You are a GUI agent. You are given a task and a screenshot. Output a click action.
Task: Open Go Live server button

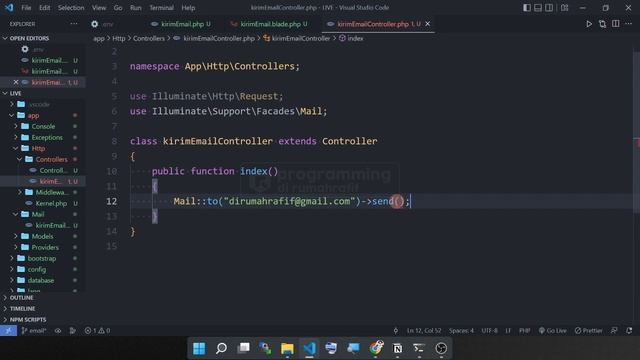(553, 331)
